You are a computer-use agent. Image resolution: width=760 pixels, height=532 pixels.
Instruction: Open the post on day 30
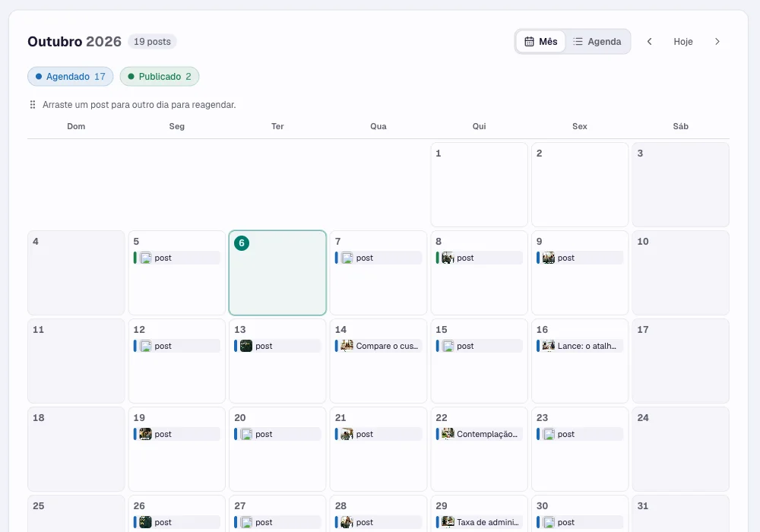click(x=580, y=522)
